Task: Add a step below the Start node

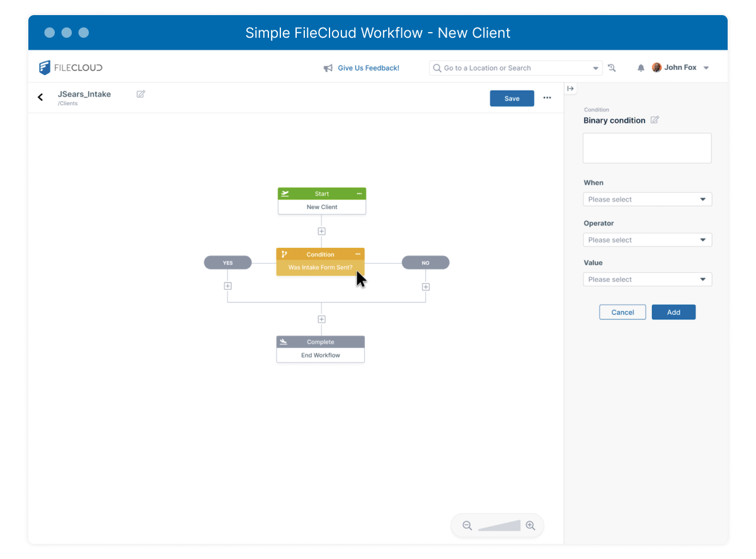Action: [321, 232]
